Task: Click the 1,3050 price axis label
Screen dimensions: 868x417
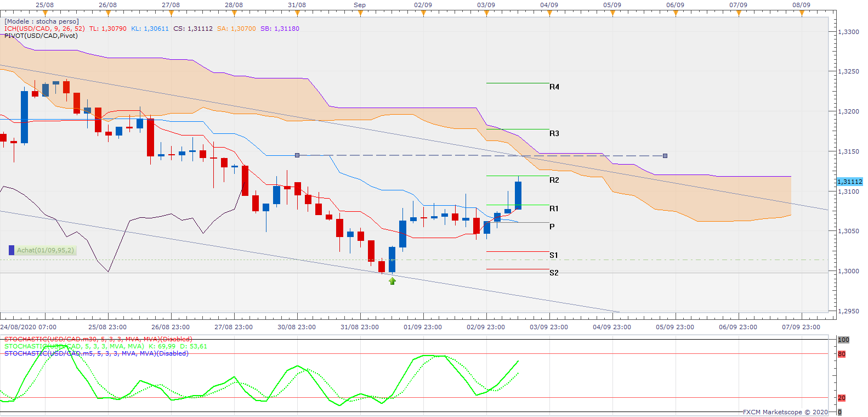Action: coord(849,231)
